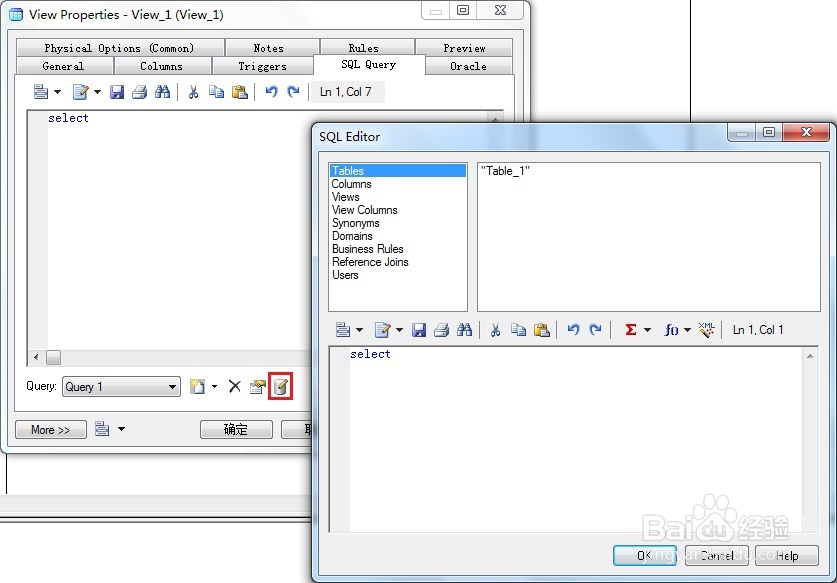Open SQL Editor with the pencil-cylinder icon
This screenshot has width=837, height=583.
coord(281,386)
